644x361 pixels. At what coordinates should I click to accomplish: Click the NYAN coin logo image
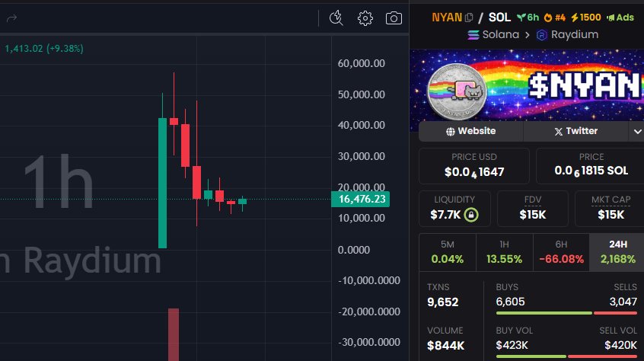click(456, 91)
